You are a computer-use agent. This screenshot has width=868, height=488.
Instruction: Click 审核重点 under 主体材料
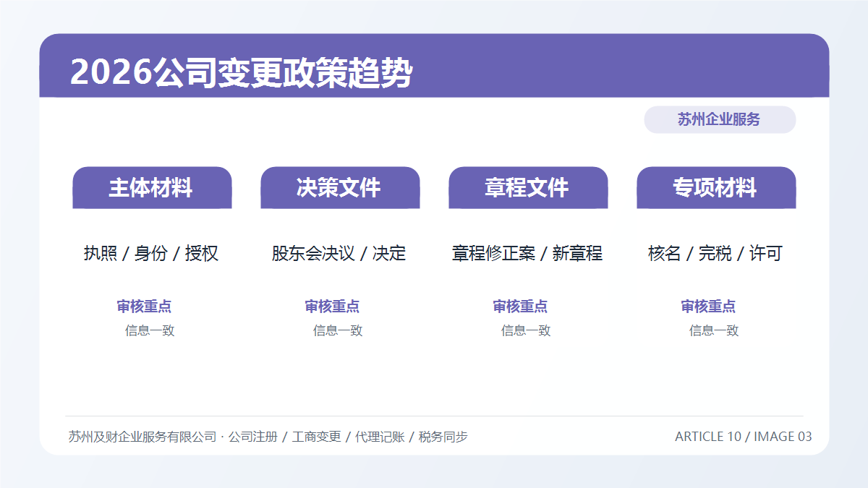click(144, 307)
